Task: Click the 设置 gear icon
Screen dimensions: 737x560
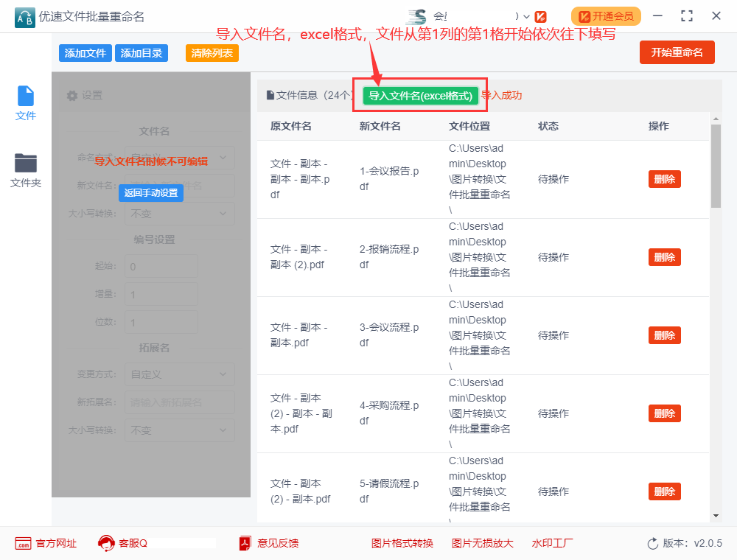Action: click(71, 95)
